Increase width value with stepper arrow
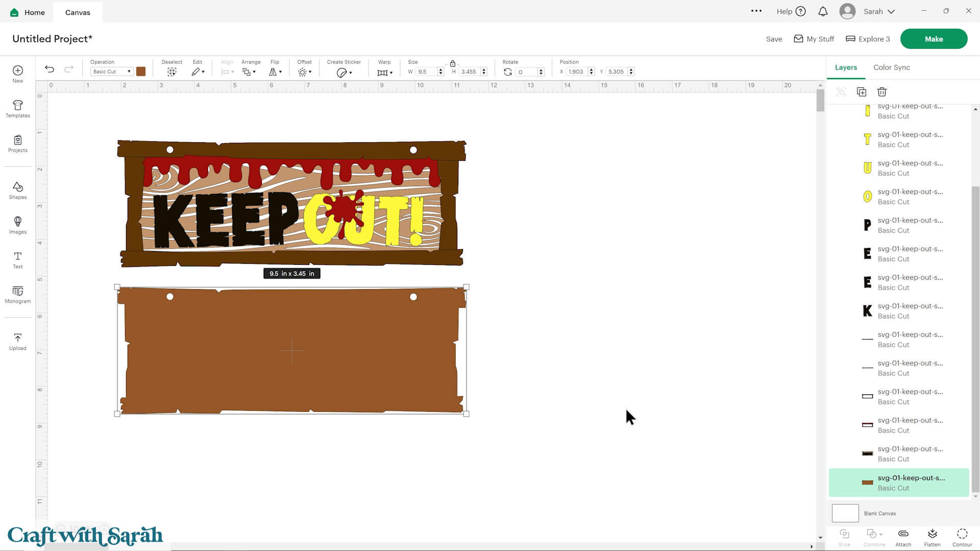 (x=440, y=69)
